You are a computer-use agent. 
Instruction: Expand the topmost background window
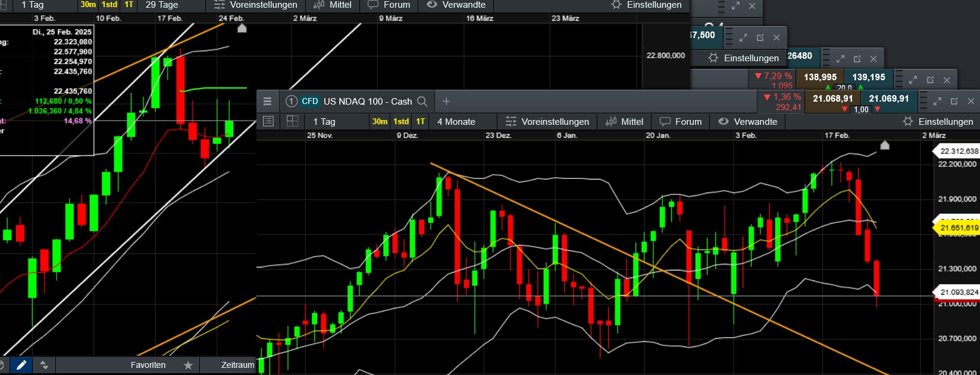[x=735, y=6]
